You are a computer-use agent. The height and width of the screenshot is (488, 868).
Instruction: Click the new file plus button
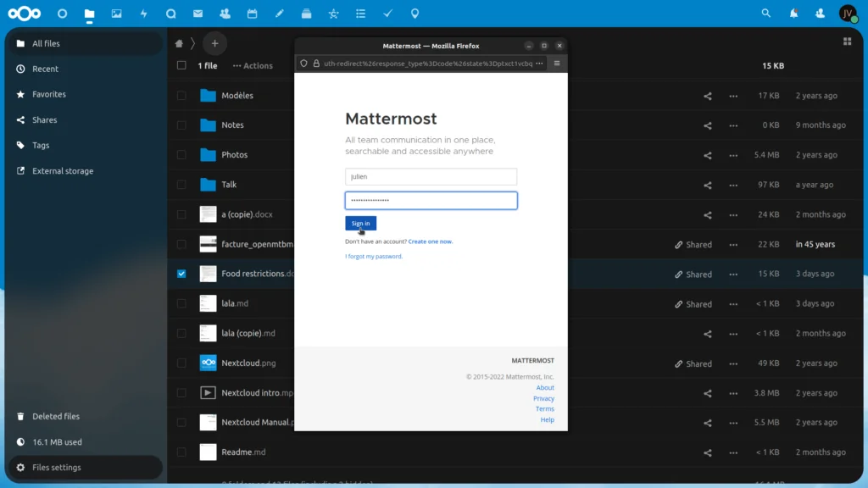pos(214,43)
